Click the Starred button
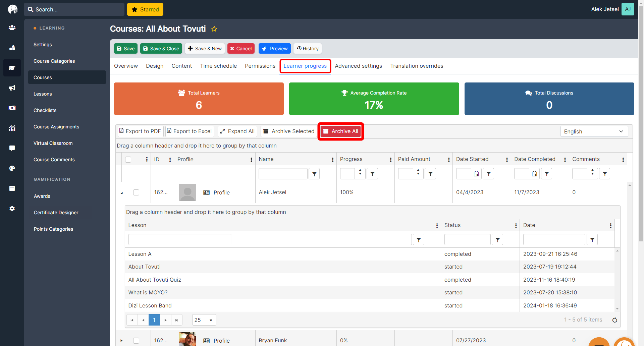Screen dimensions: 644x346 145,9
